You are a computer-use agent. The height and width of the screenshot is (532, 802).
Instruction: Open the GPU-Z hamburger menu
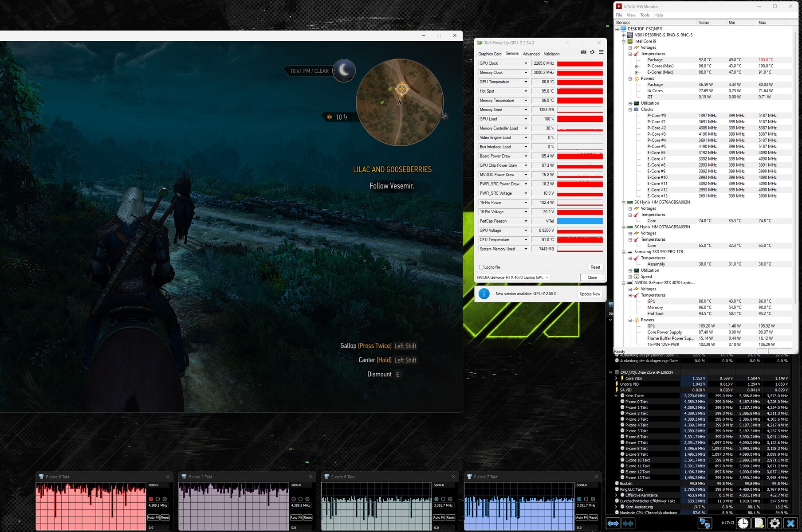pos(601,52)
